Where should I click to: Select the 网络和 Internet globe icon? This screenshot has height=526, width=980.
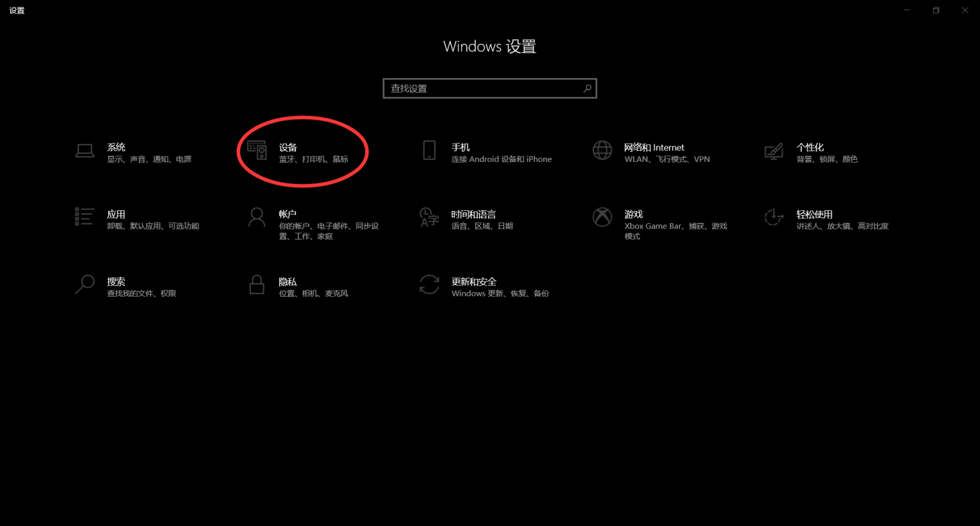(x=602, y=150)
